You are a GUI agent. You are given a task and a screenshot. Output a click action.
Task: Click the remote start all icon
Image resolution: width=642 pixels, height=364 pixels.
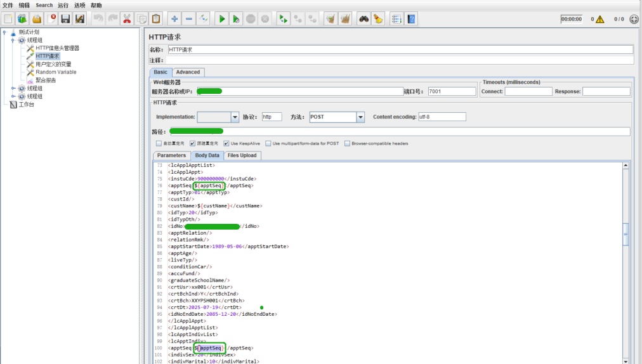click(x=283, y=19)
